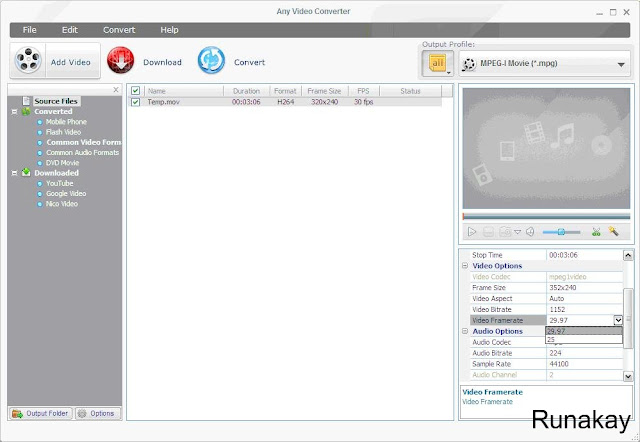Close the left panel with X

pyautogui.click(x=116, y=90)
